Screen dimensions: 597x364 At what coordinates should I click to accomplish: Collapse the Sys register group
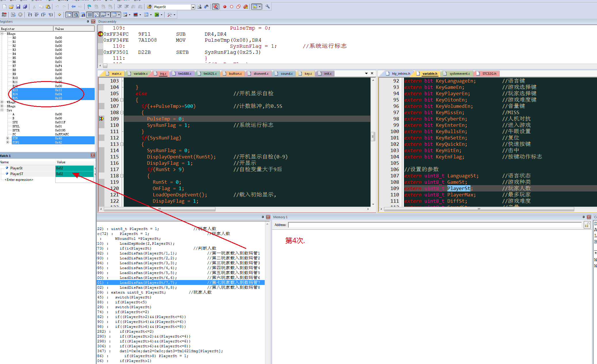(2, 110)
